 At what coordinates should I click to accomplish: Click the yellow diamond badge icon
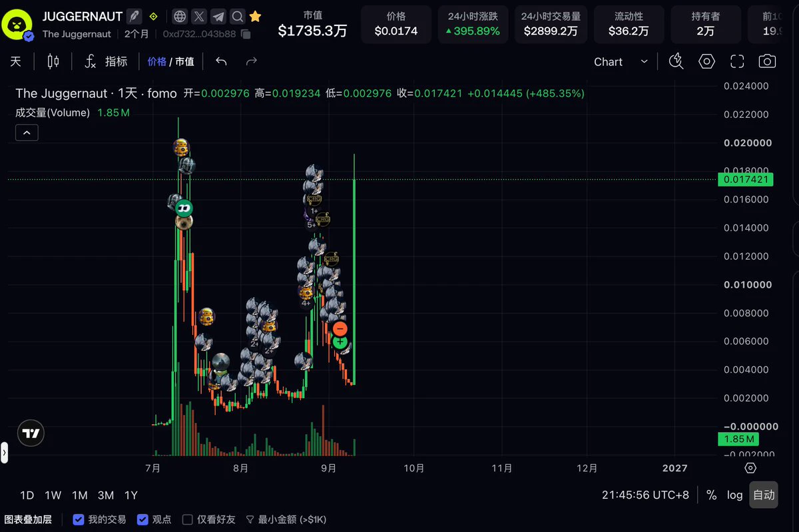click(154, 17)
